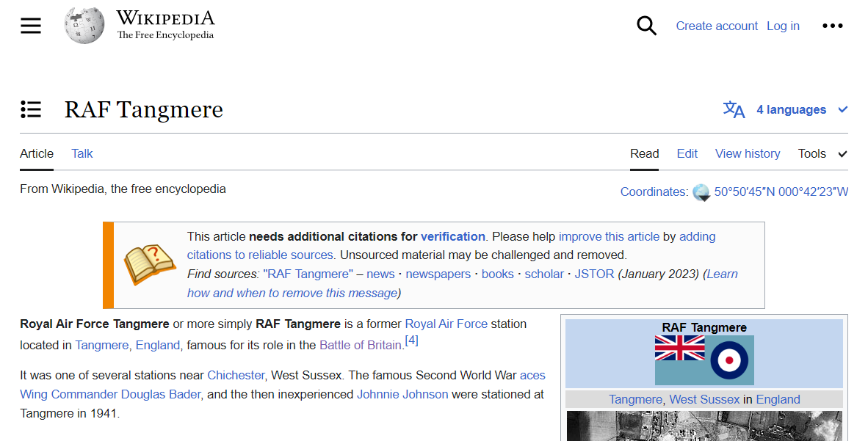Screen dimensions: 868x441
Task: Click the question-mark book citation icon
Action: (149, 264)
